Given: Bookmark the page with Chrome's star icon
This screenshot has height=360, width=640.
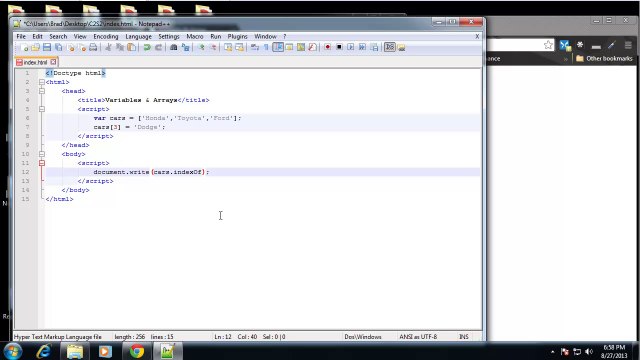Looking at the screenshot, I should (548, 45).
